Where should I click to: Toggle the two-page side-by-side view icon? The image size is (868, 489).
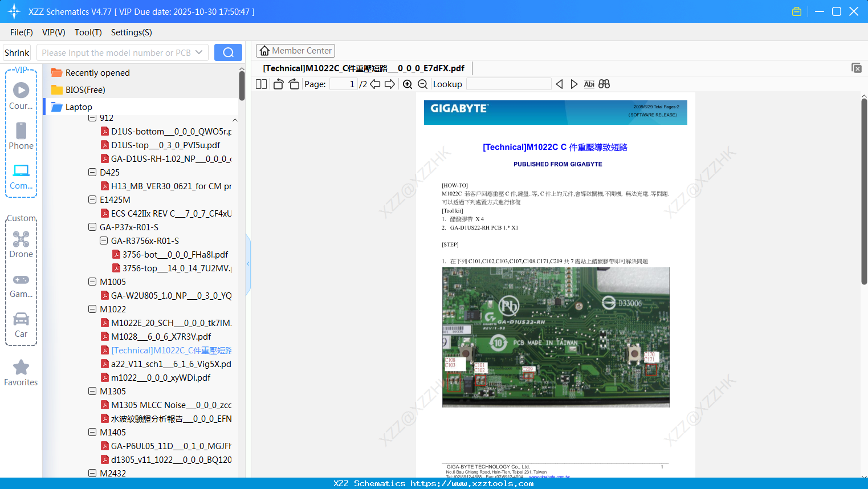(261, 84)
